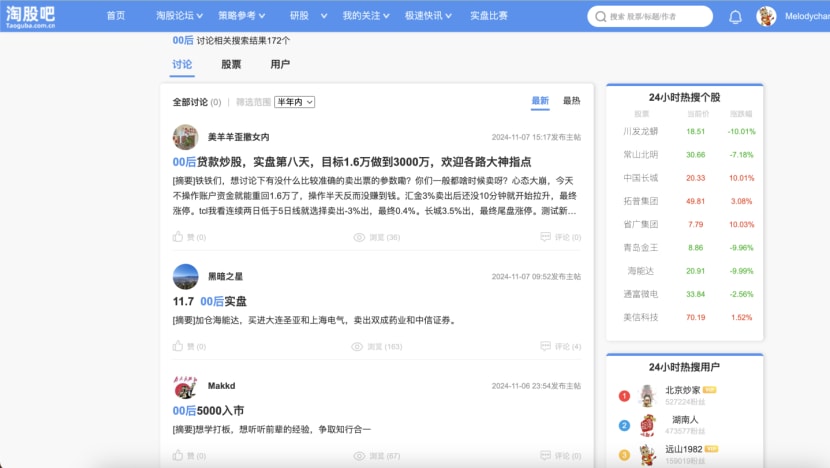Open avatar of user Makkd
830x468 pixels.
tap(185, 387)
